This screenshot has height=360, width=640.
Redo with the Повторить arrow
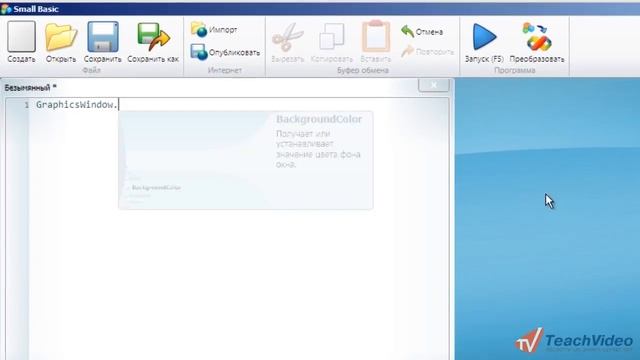pyautogui.click(x=427, y=51)
